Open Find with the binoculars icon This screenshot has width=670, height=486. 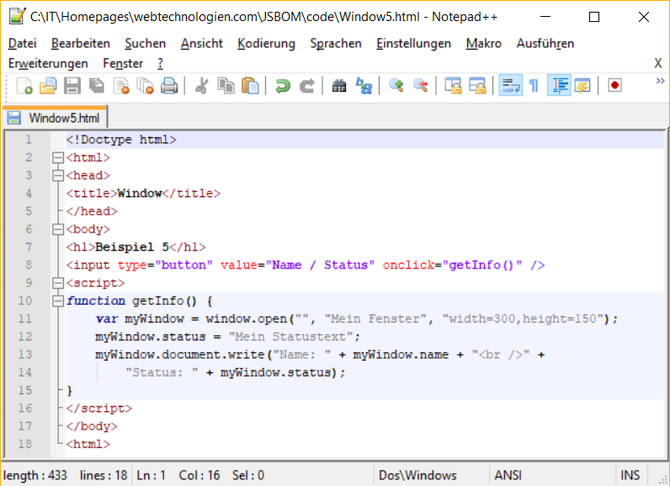tap(339, 86)
